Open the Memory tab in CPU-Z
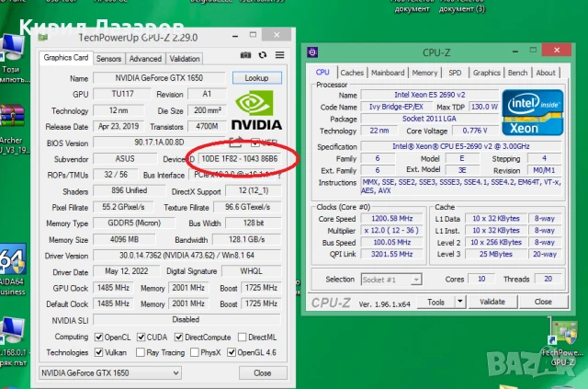588x389 pixels. point(424,73)
